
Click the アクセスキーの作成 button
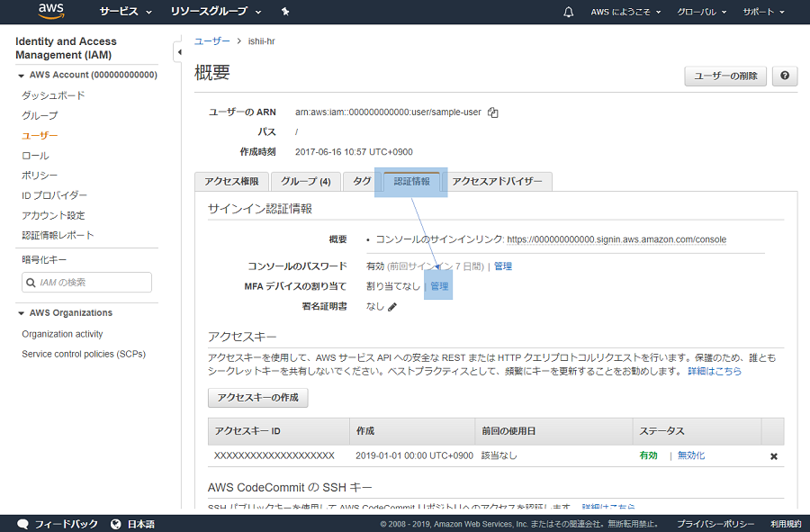[x=257, y=398]
